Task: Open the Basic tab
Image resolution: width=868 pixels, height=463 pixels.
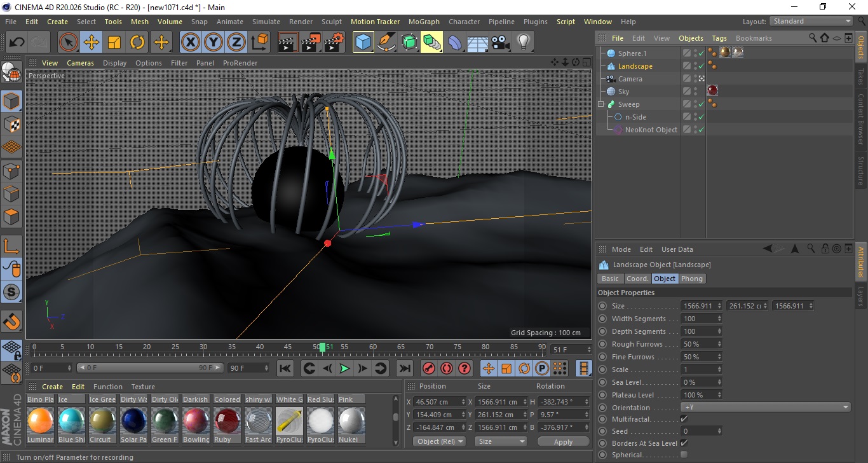Action: pos(610,279)
